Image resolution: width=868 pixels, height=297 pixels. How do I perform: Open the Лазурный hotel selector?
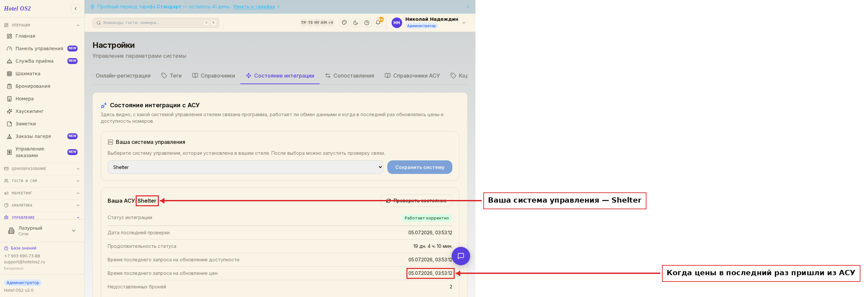click(42, 231)
